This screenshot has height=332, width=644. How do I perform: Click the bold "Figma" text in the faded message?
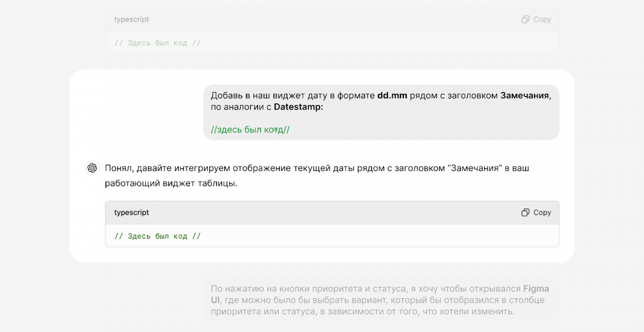(x=536, y=289)
